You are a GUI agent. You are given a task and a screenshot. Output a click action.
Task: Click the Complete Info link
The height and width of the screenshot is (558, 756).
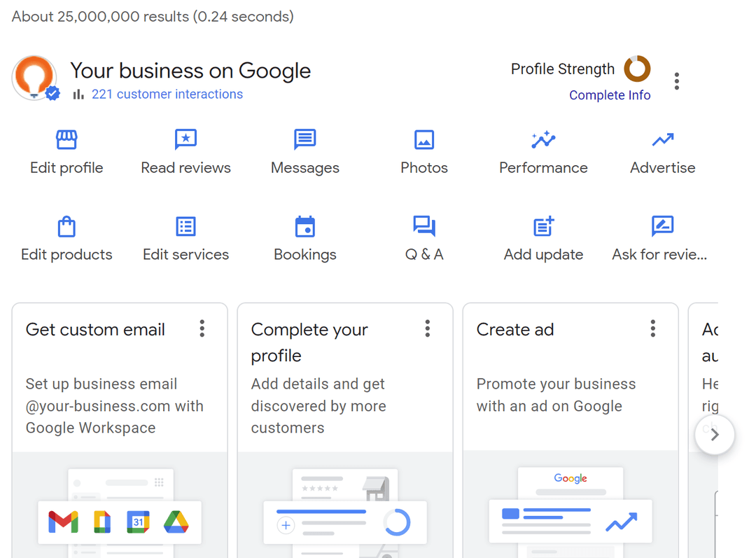pyautogui.click(x=610, y=95)
